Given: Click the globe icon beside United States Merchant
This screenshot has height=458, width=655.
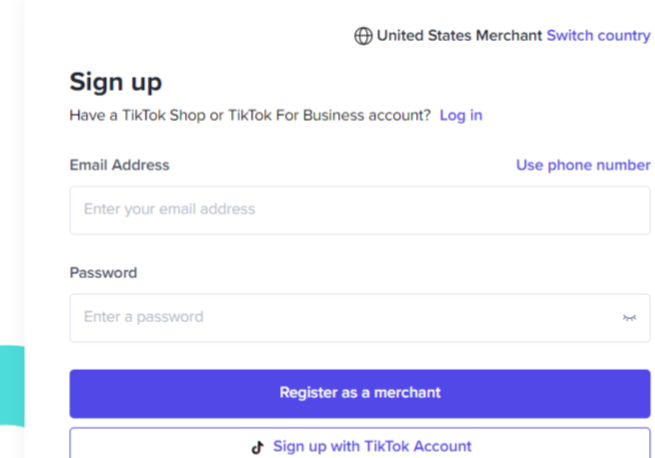Looking at the screenshot, I should click(x=363, y=36).
